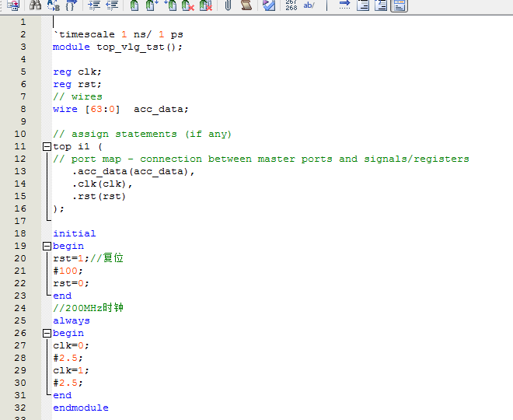Click the '#100;' delay line
The image size is (513, 420).
coord(68,271)
